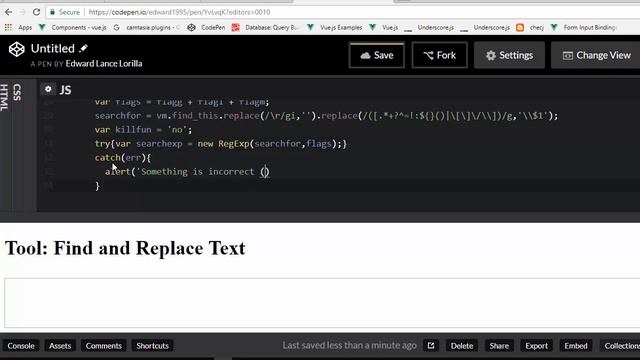Image resolution: width=640 pixels, height=360 pixels.
Task: Click the CodePen logo icon
Action: pyautogui.click(x=17, y=49)
